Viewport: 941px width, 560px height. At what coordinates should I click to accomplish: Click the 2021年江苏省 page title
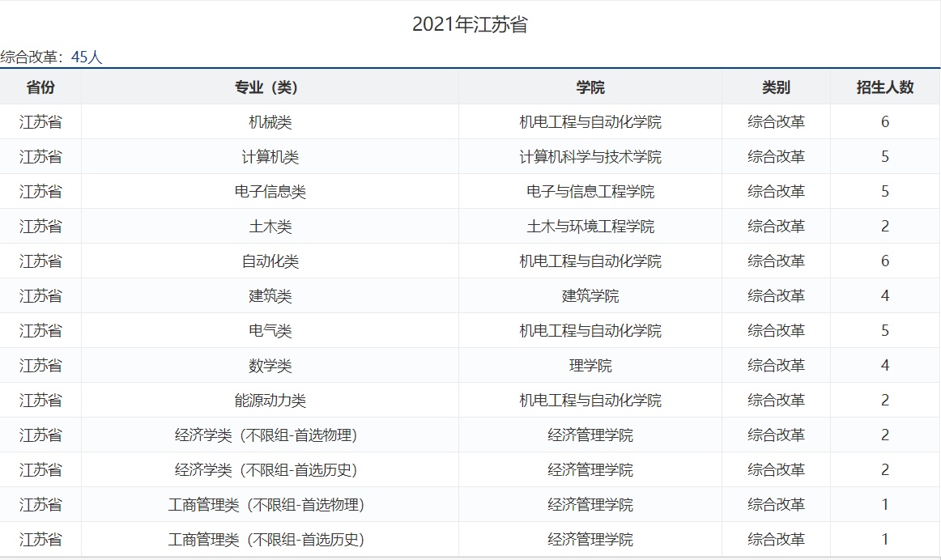(470, 25)
